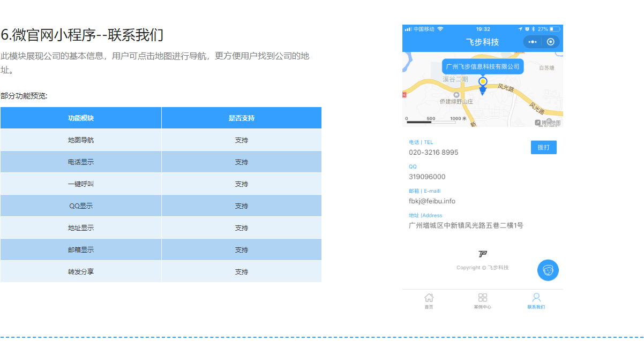Click the email fbkj@feibu.info
Image resolution: width=644 pixels, height=341 pixels.
432,201
